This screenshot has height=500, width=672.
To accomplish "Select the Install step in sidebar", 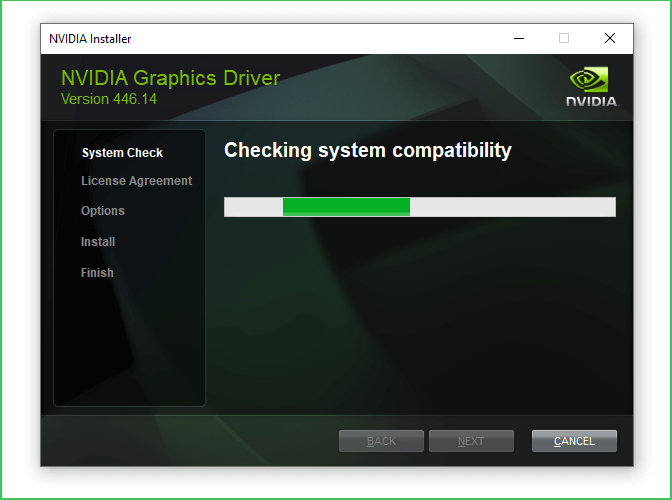I will click(98, 242).
